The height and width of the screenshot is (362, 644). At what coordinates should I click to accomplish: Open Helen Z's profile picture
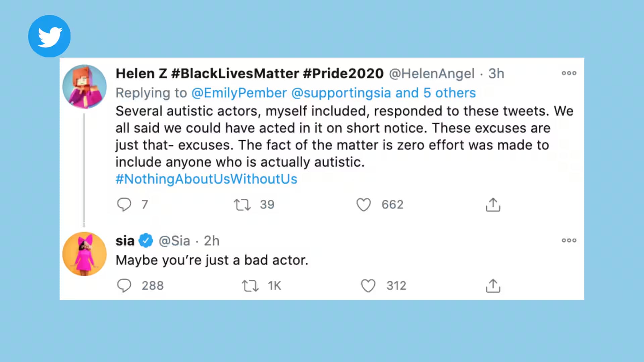(85, 87)
